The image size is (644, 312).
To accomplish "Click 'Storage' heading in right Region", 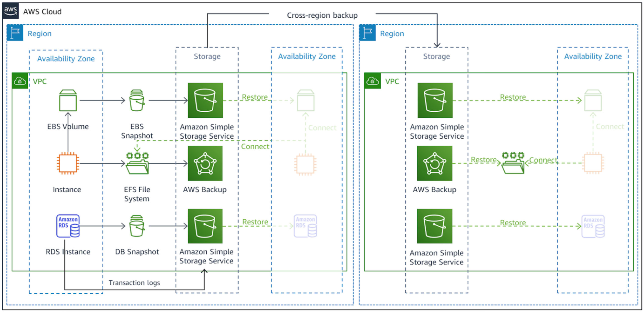I will tap(436, 56).
